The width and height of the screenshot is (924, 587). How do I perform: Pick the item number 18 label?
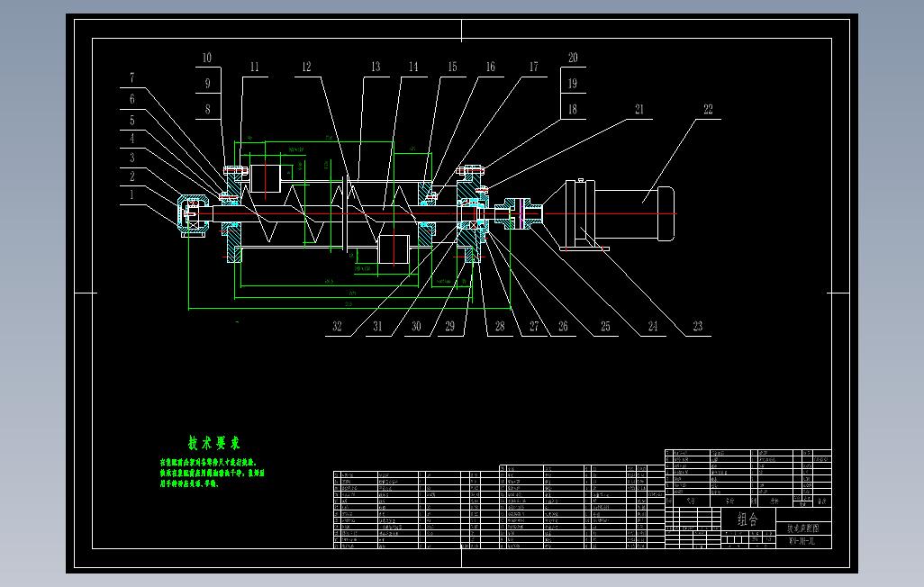pos(572,109)
